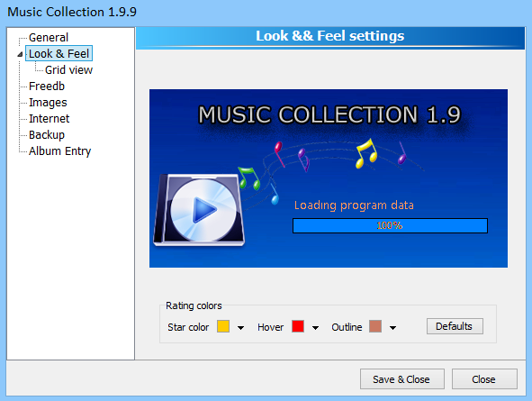This screenshot has width=532, height=401.
Task: Click the Star color label
Action: (x=188, y=327)
